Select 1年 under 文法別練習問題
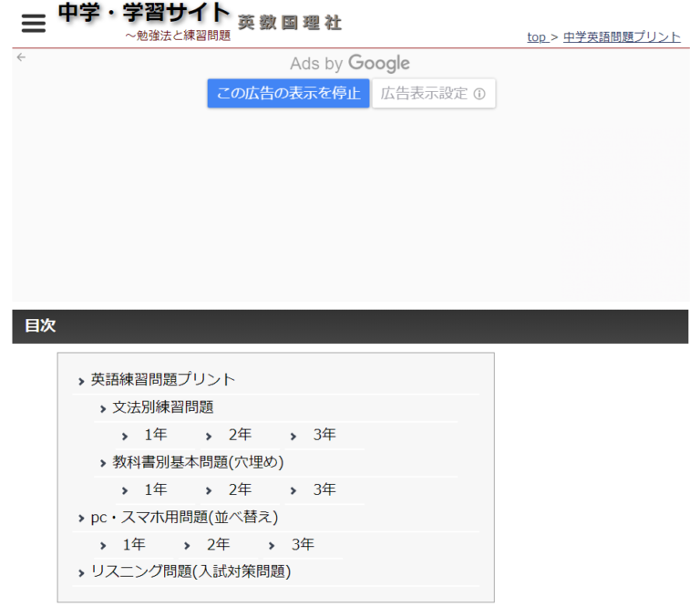 coord(155,435)
